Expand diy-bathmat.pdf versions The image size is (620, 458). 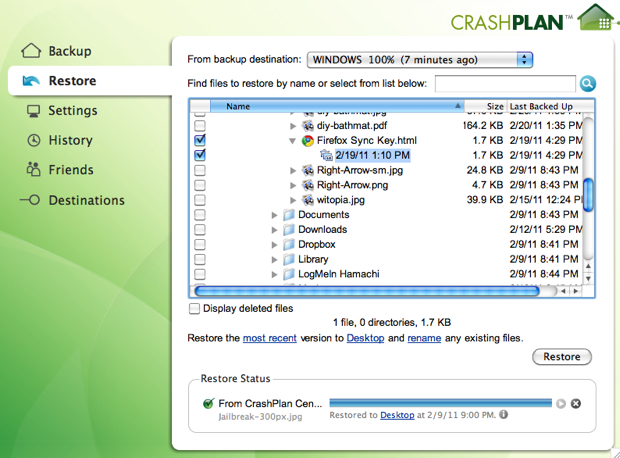click(293, 126)
